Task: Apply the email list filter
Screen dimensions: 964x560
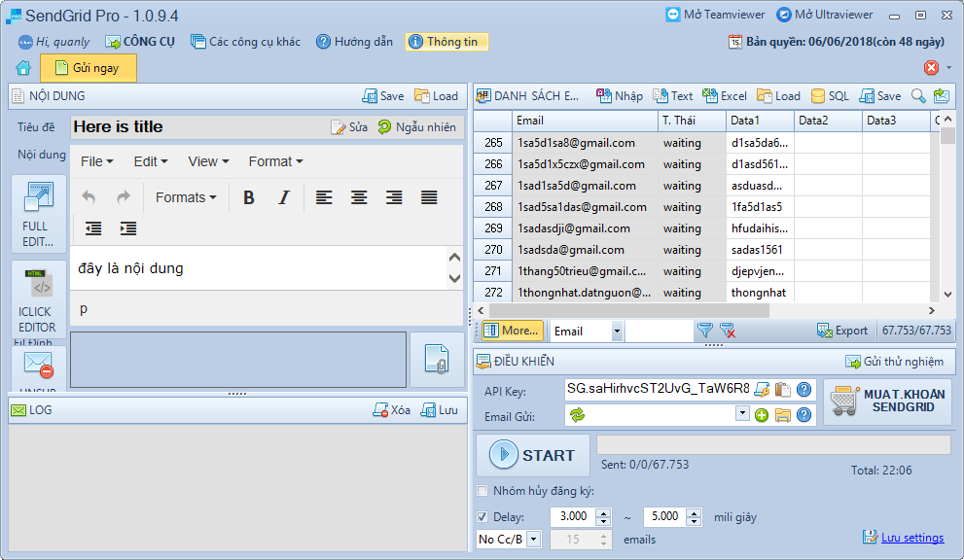Action: click(x=704, y=331)
